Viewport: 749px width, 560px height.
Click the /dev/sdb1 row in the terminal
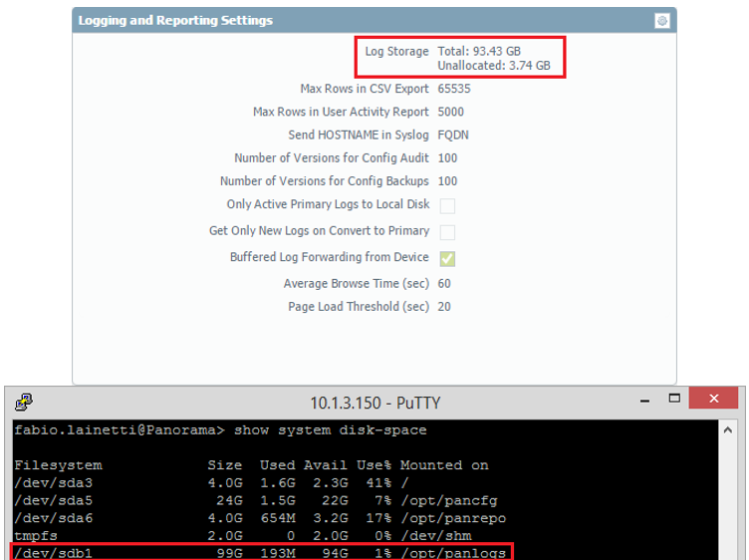261,552
